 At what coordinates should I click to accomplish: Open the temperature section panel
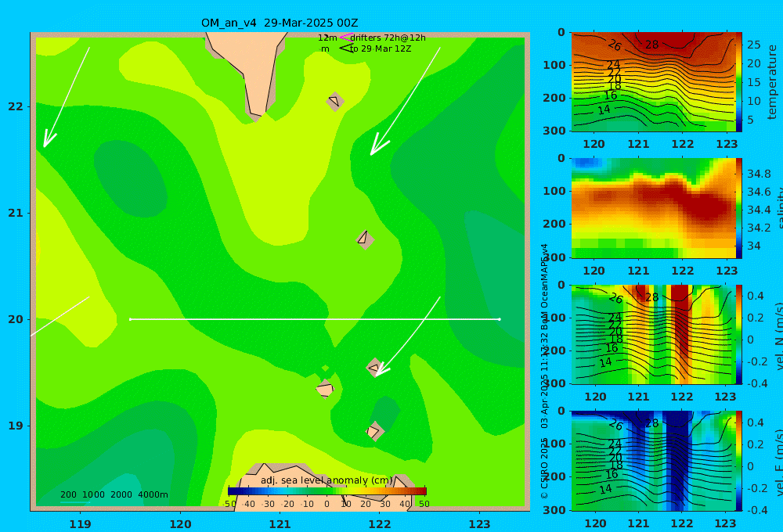point(653,82)
